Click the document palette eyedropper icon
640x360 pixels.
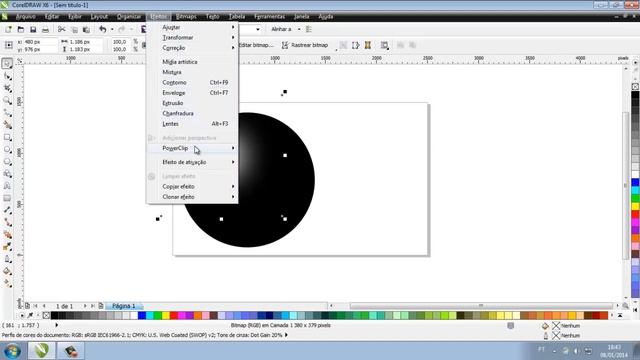(x=30, y=316)
